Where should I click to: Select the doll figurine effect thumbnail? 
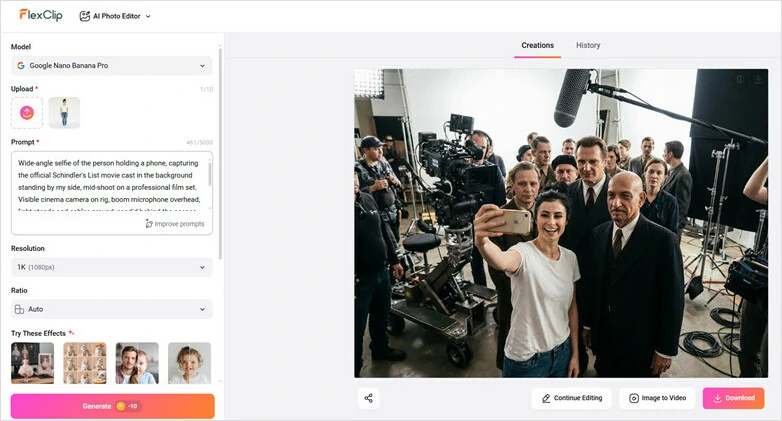point(32,363)
